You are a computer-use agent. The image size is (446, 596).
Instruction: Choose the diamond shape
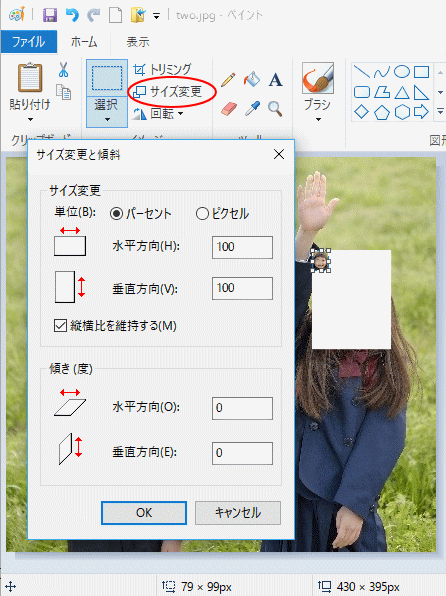tap(361, 112)
